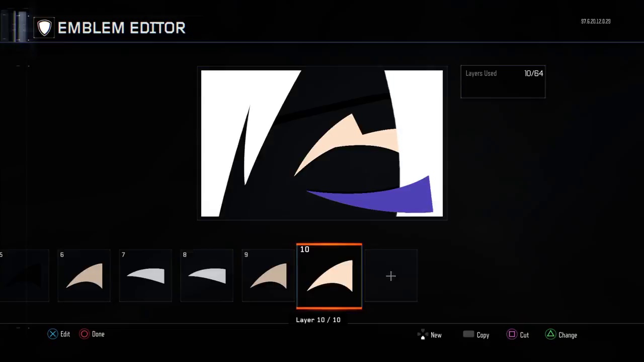The height and width of the screenshot is (362, 644).
Task: Click the Layer 10 / 10 caption
Action: click(318, 320)
